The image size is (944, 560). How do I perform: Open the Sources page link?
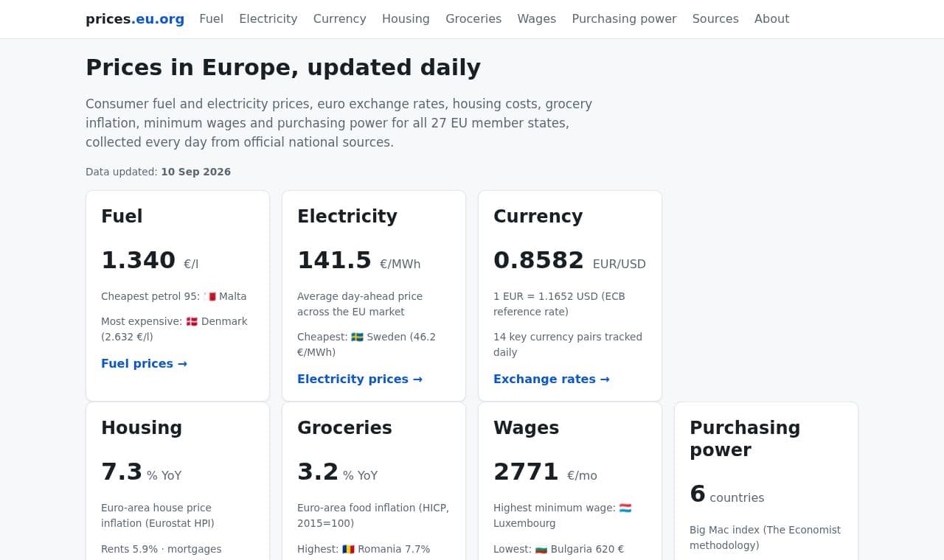tap(715, 19)
